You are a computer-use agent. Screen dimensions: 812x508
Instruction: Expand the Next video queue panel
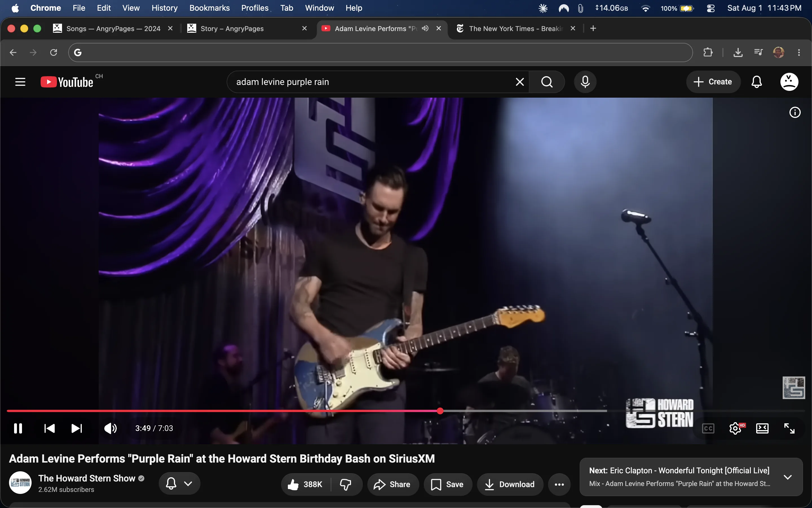[x=787, y=477]
